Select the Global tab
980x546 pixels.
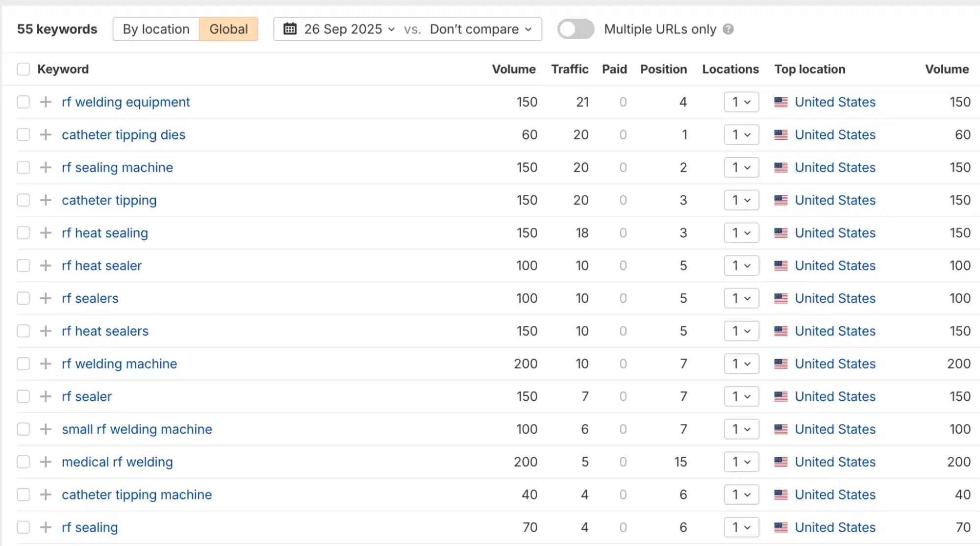coord(228,29)
